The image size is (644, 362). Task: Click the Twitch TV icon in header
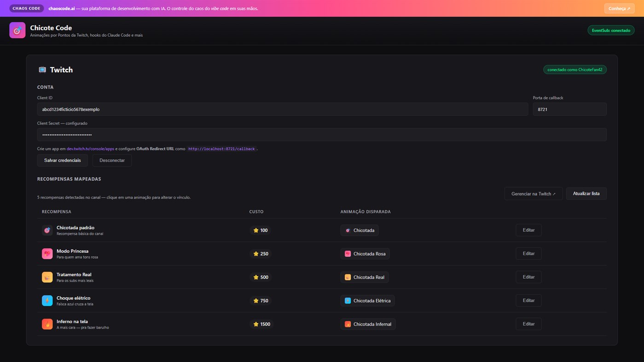[42, 69]
